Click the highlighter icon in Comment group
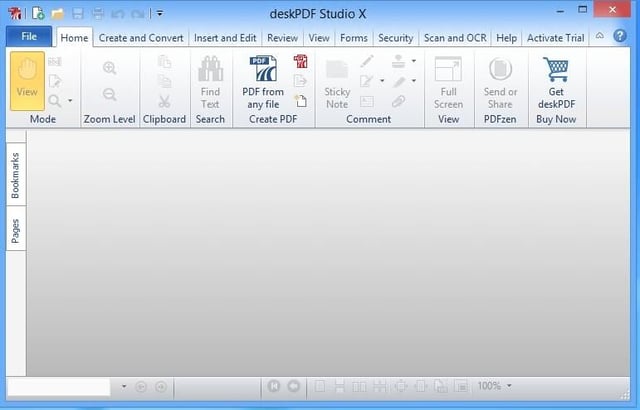The width and height of the screenshot is (640, 410). (x=398, y=81)
